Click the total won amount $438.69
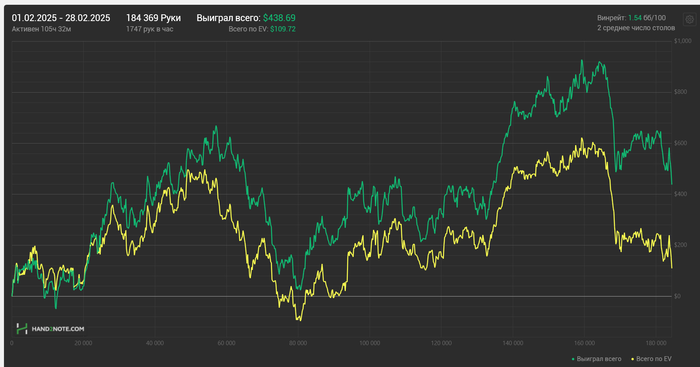Screen dimensions: 700x367 click(x=279, y=18)
